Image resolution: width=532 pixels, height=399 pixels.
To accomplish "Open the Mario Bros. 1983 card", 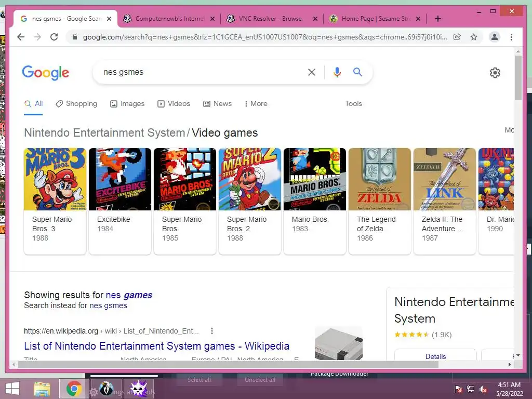I will tap(315, 201).
